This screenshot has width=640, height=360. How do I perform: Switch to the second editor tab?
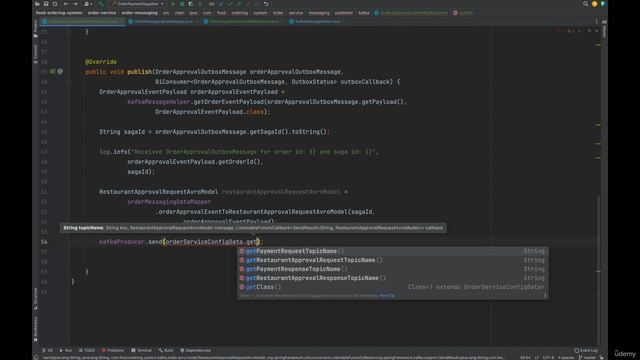coord(163,21)
